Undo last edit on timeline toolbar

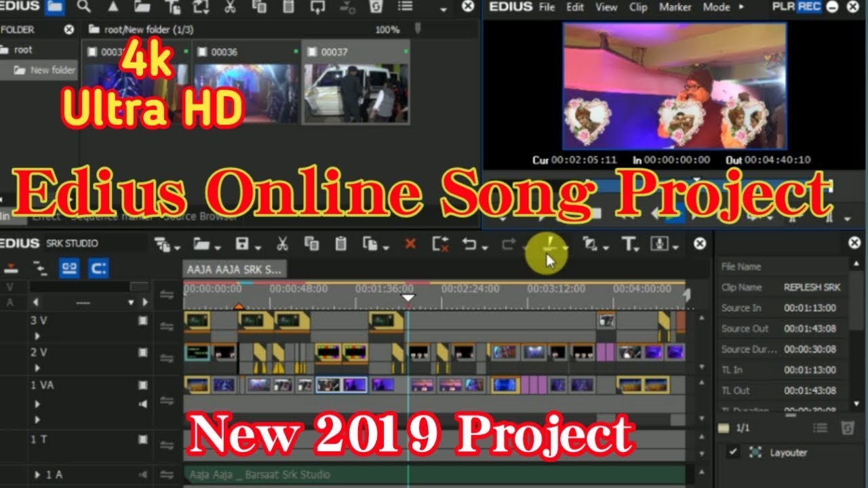tap(469, 244)
